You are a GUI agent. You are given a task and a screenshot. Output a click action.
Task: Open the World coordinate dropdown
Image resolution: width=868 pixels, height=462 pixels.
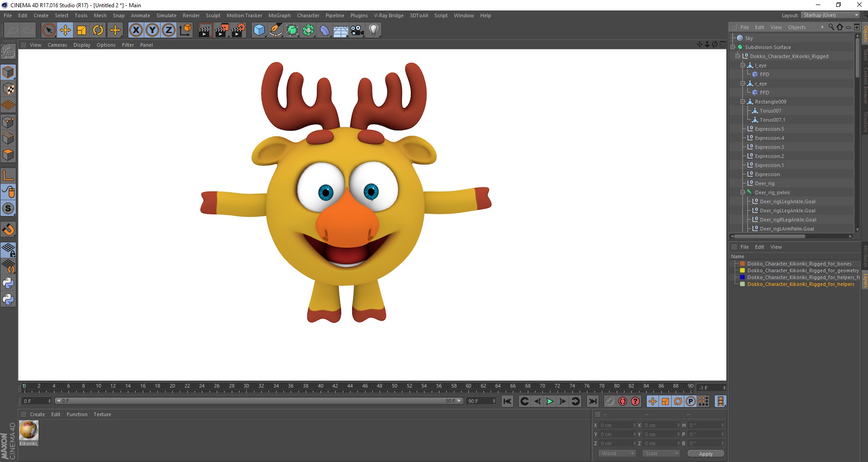tap(617, 453)
